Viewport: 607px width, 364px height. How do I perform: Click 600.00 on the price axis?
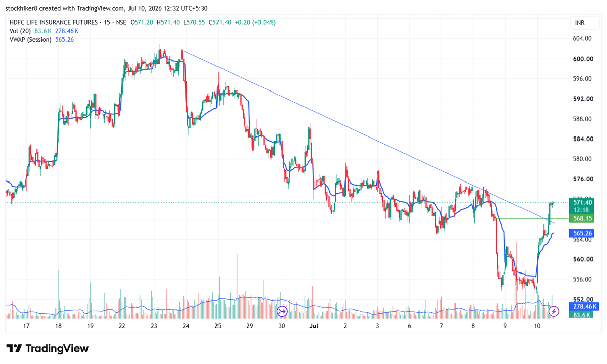tap(583, 59)
